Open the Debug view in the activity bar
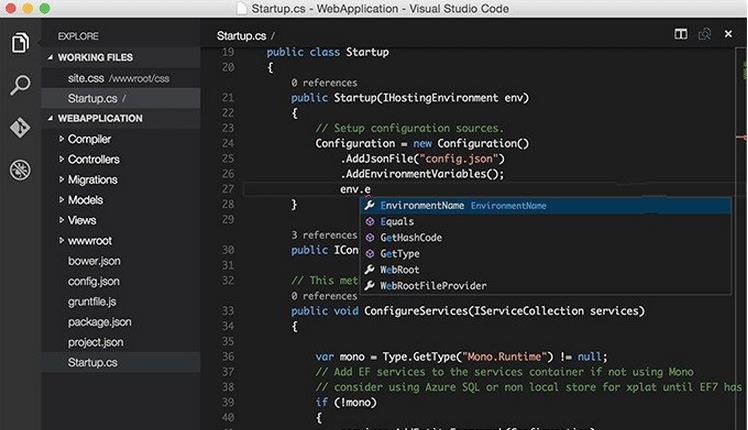The height and width of the screenshot is (430, 748). tap(20, 170)
